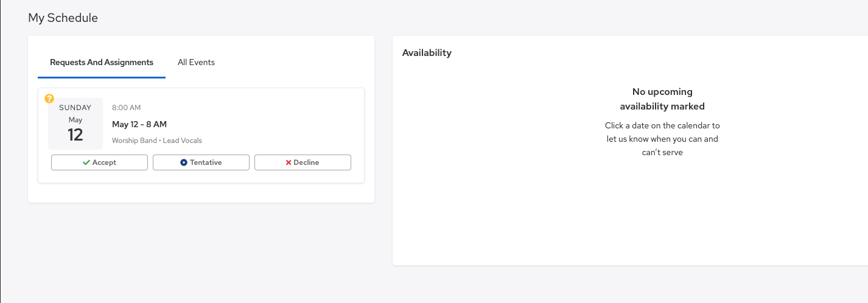Open the "May 12 - 8 AM" event title

click(139, 124)
